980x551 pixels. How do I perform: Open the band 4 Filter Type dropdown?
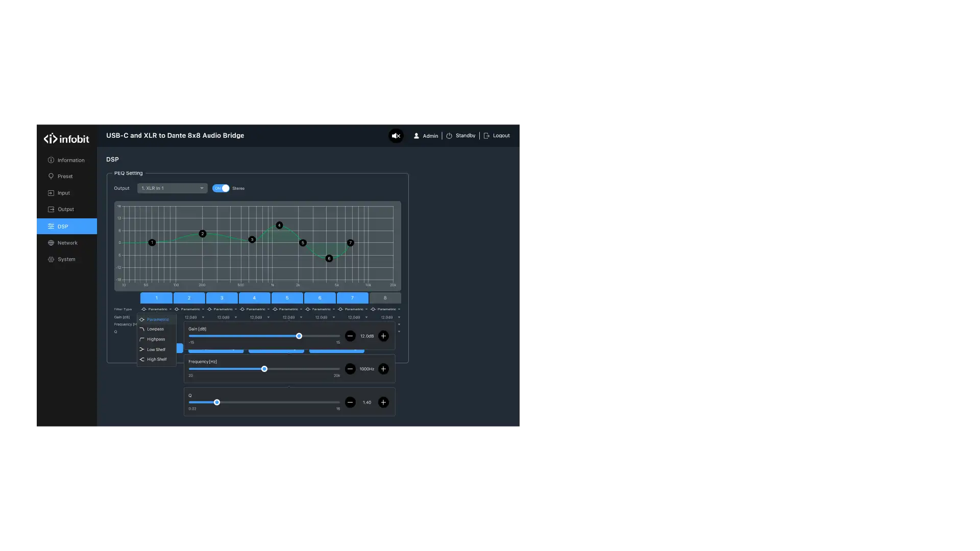point(254,309)
